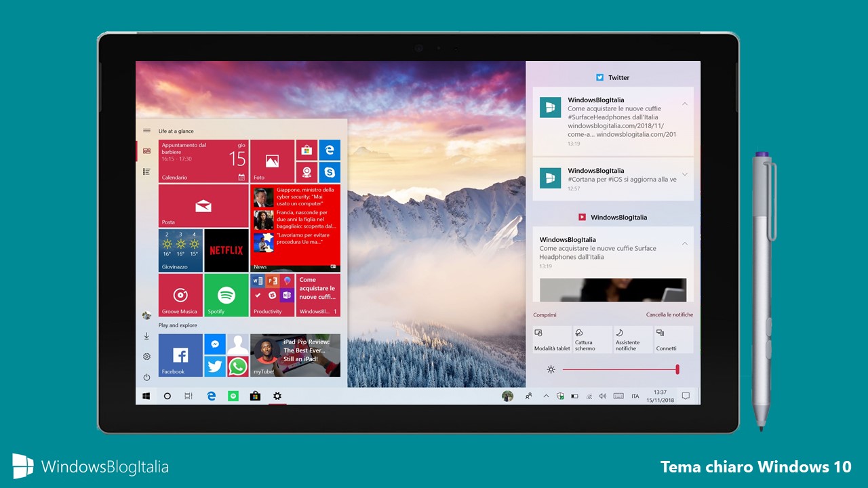
Task: Open Microsoft Store from the taskbar
Action: (x=255, y=396)
